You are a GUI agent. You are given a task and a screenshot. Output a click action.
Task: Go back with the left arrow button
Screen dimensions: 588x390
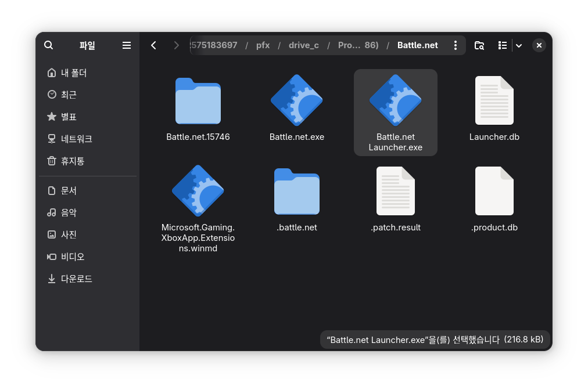pos(153,45)
